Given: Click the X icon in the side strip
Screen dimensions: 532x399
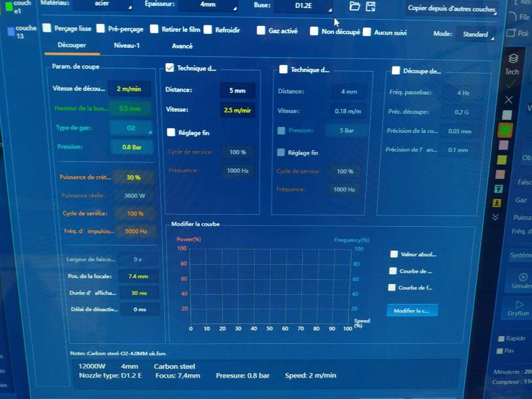Looking at the screenshot, I should [509, 99].
